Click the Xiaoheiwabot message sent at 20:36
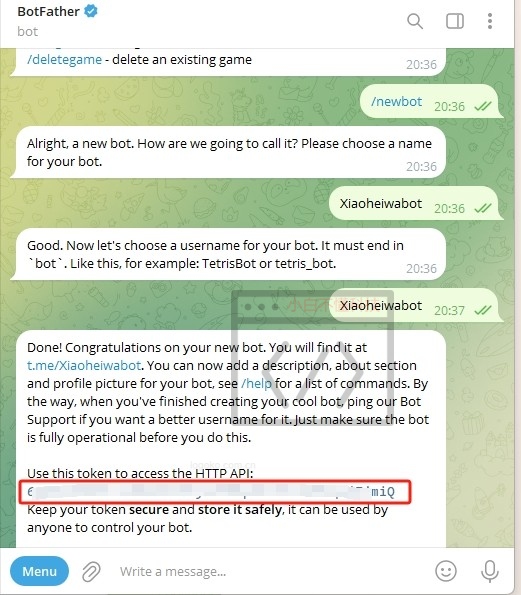The image size is (521, 595). [416, 203]
